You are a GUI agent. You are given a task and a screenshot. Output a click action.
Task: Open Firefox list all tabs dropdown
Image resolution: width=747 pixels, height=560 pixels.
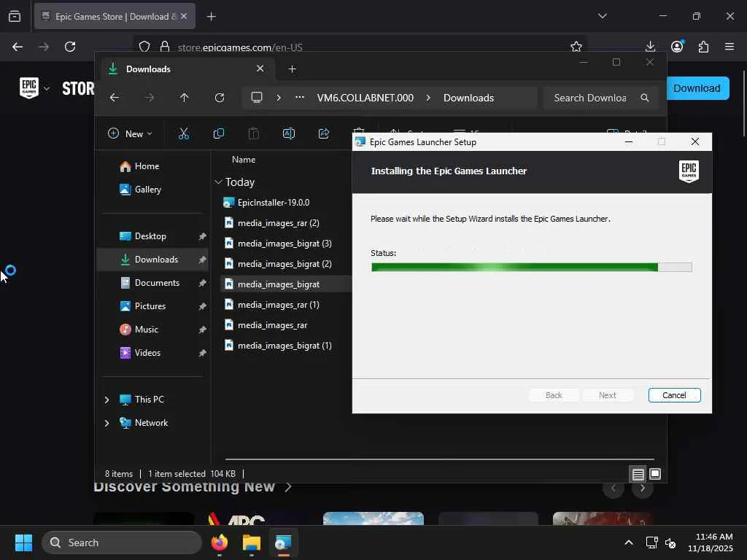(603, 16)
